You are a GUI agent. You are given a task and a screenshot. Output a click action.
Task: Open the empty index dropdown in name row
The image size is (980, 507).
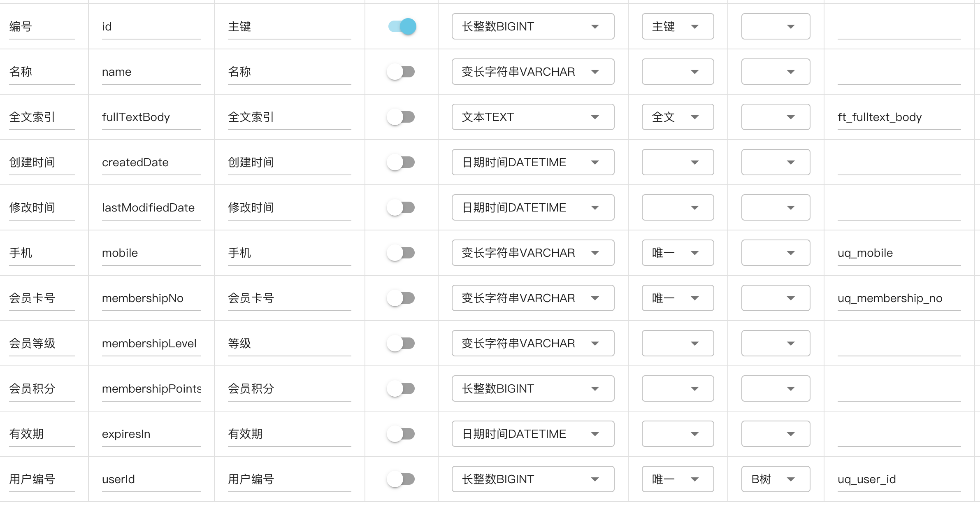point(677,72)
